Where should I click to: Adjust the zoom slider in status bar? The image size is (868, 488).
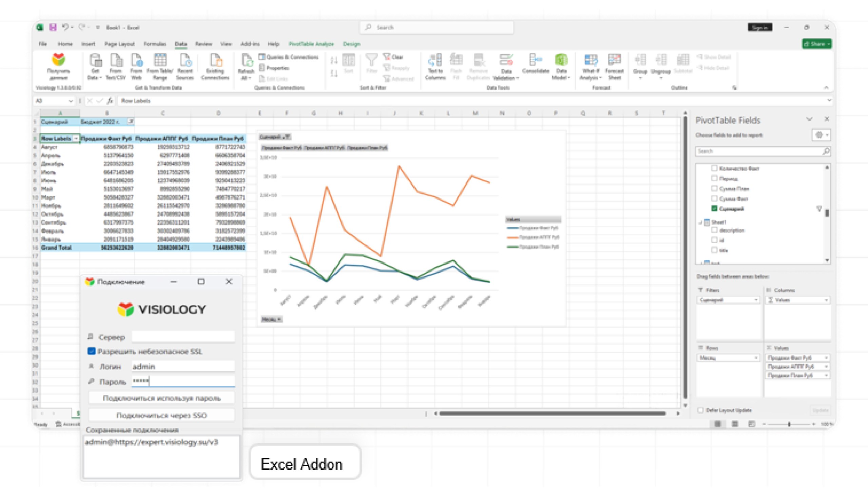(789, 424)
